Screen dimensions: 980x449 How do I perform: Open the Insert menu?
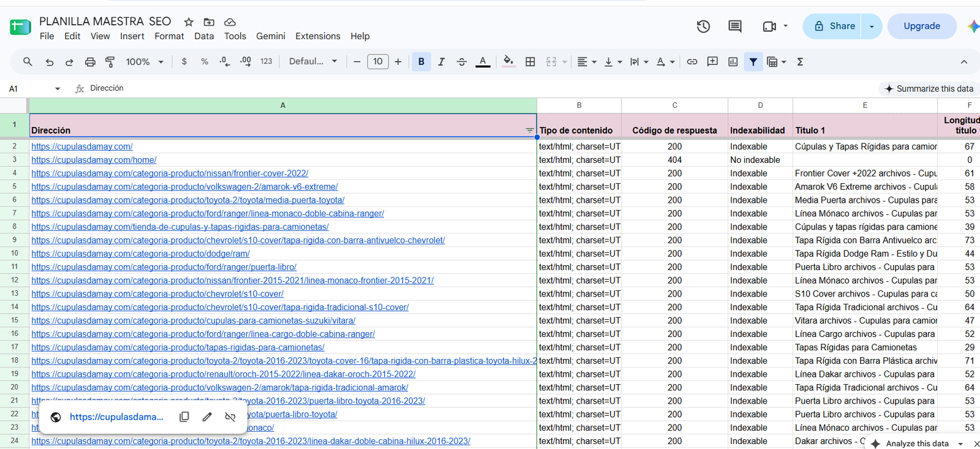point(132,36)
